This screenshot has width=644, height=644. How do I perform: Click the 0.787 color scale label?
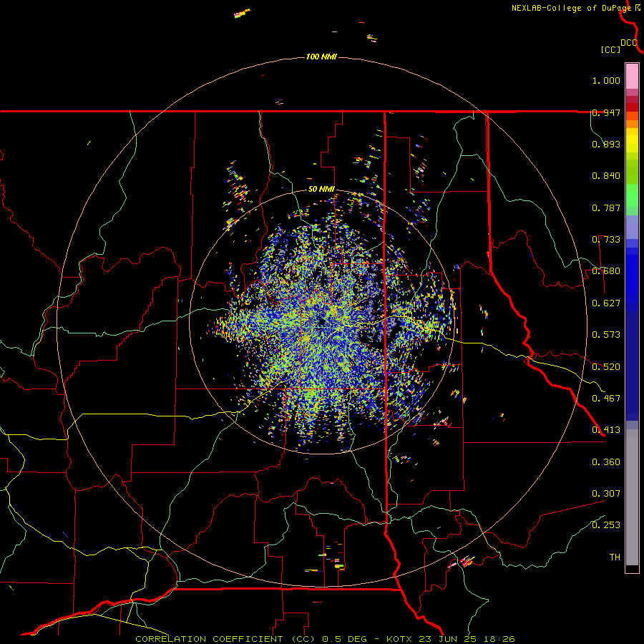[x=606, y=208]
